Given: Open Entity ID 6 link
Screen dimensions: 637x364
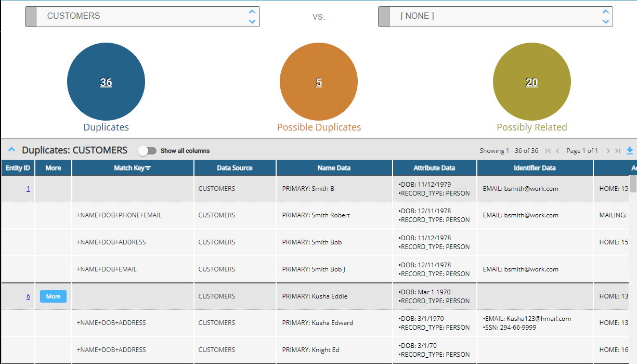Looking at the screenshot, I should click(x=28, y=296).
